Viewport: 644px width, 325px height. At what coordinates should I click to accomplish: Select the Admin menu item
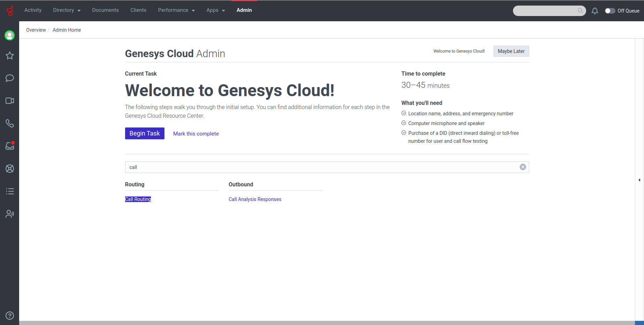[244, 10]
